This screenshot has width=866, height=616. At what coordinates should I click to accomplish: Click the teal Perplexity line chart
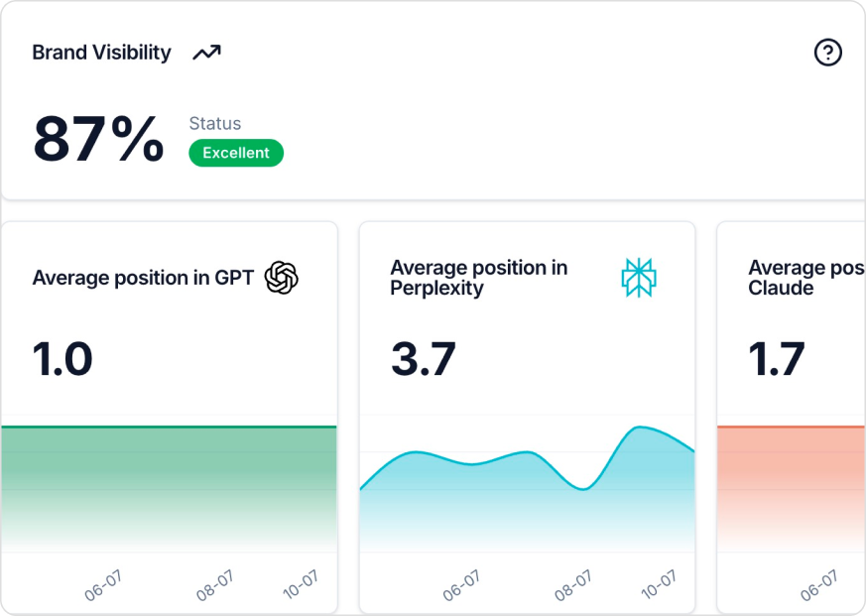(x=526, y=496)
